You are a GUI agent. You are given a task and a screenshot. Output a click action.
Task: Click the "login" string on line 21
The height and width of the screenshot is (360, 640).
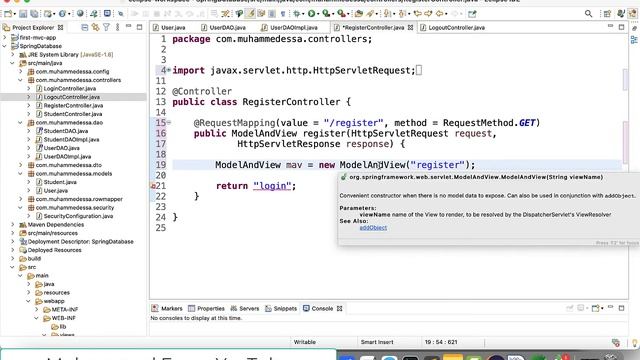[272, 186]
